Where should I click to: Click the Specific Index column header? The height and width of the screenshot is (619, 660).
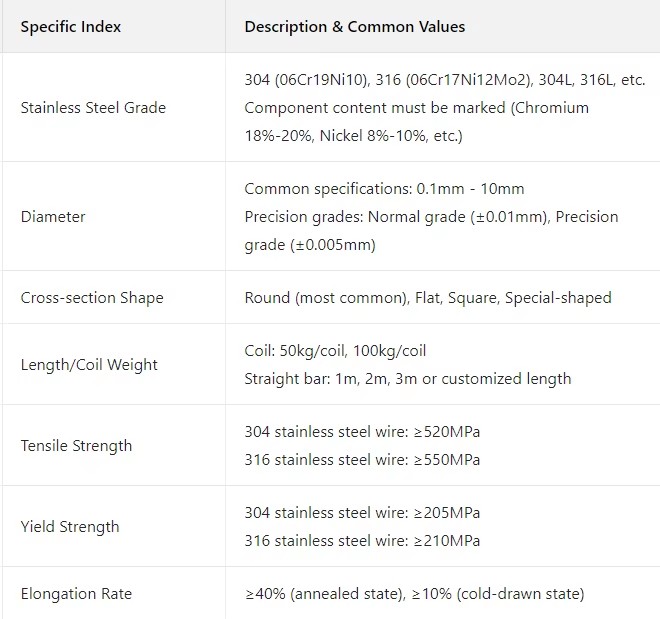(x=71, y=27)
